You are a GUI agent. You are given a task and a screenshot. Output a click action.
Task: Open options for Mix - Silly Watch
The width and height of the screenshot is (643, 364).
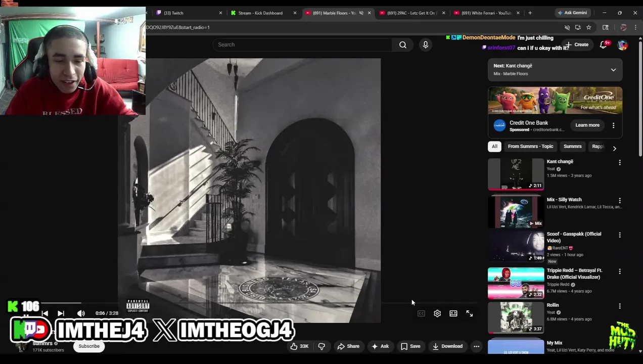pos(620,201)
